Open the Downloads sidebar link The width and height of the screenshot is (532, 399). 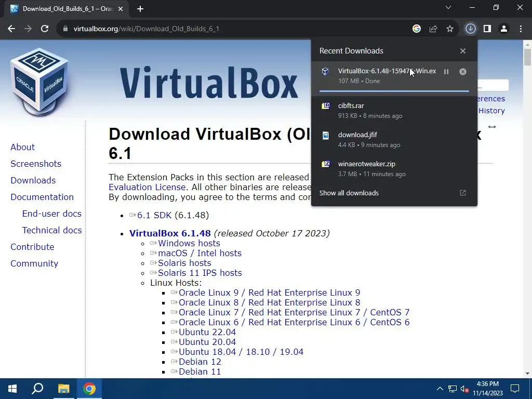(x=33, y=180)
